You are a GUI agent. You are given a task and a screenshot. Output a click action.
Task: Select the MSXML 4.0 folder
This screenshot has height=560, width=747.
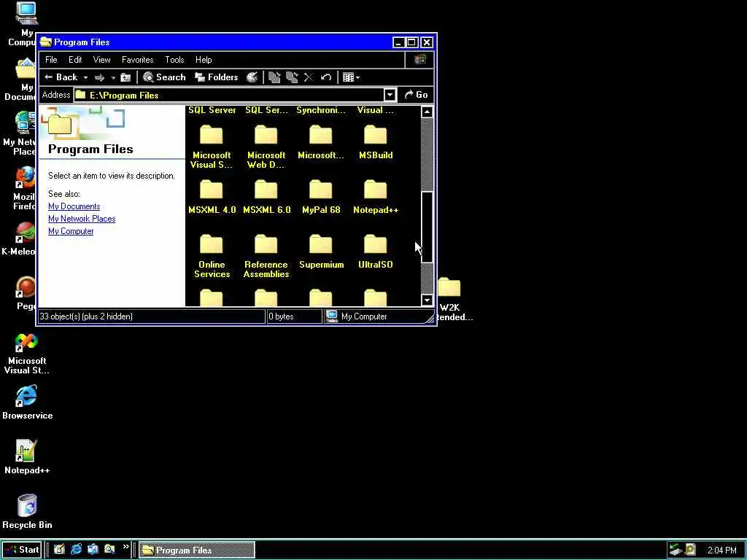[212, 197]
